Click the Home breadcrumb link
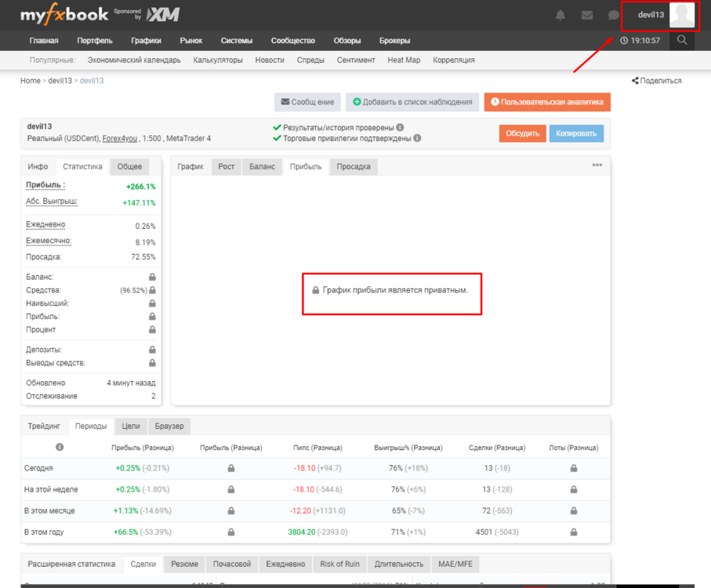This screenshot has width=711, height=588. pos(31,81)
